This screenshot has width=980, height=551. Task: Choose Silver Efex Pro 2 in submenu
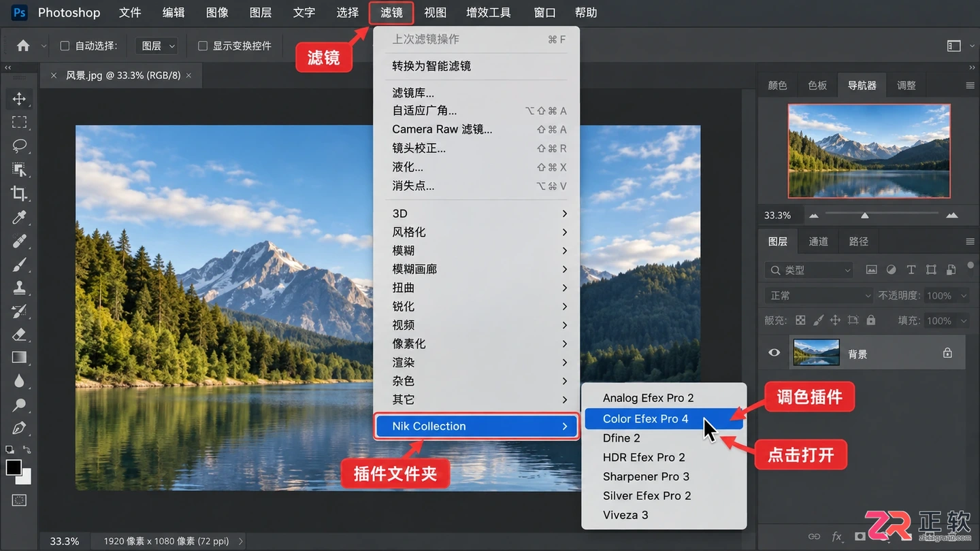pos(664,496)
